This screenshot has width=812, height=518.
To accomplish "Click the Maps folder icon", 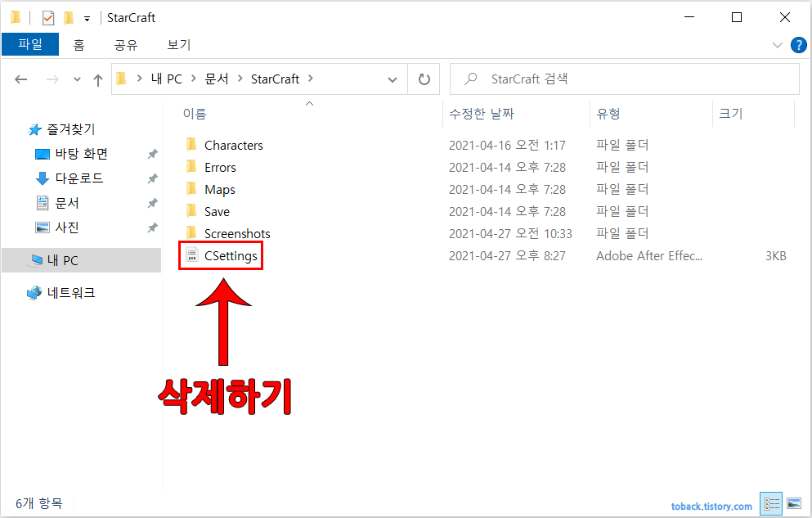I will pyautogui.click(x=191, y=188).
